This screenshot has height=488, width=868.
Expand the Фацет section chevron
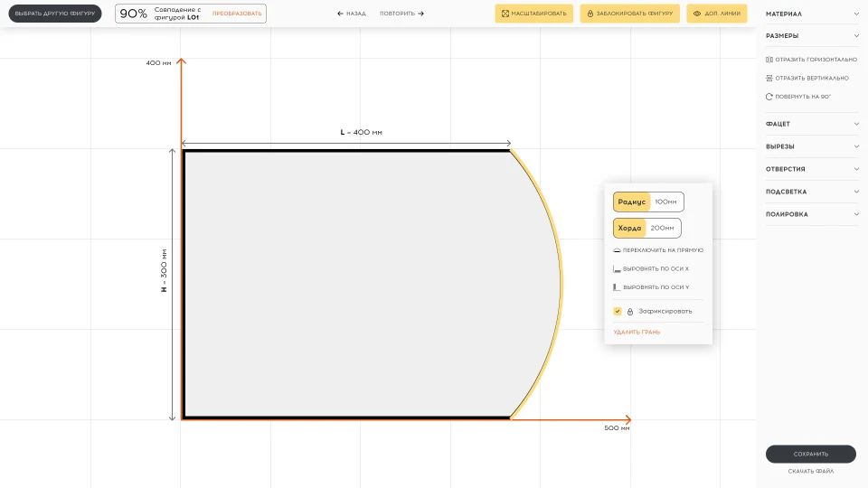click(856, 124)
